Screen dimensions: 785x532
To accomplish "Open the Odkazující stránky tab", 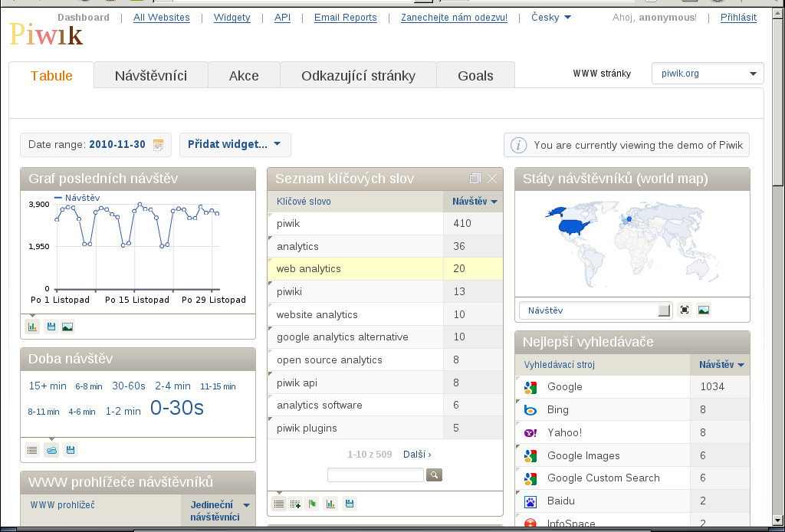I will (x=359, y=76).
